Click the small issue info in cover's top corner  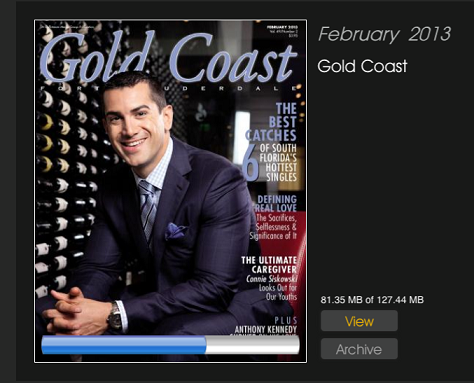click(x=282, y=31)
